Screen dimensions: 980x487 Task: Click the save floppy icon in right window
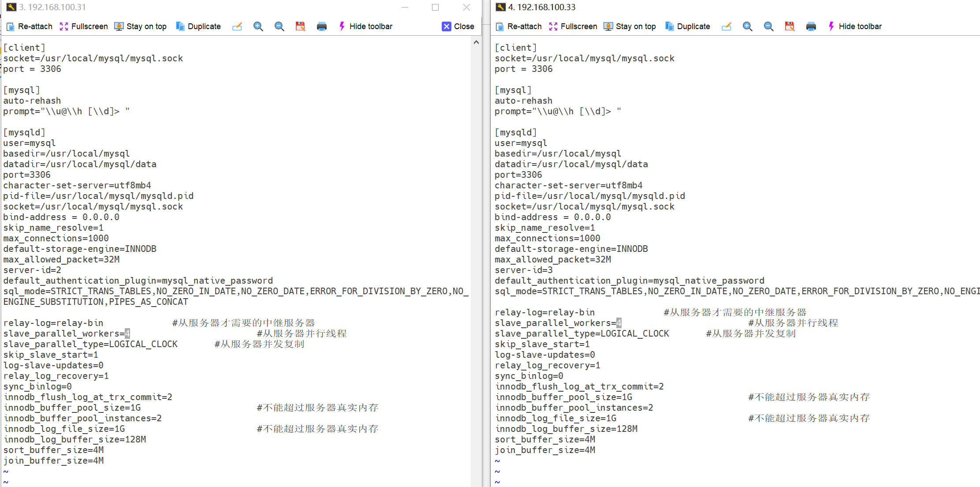pos(790,26)
